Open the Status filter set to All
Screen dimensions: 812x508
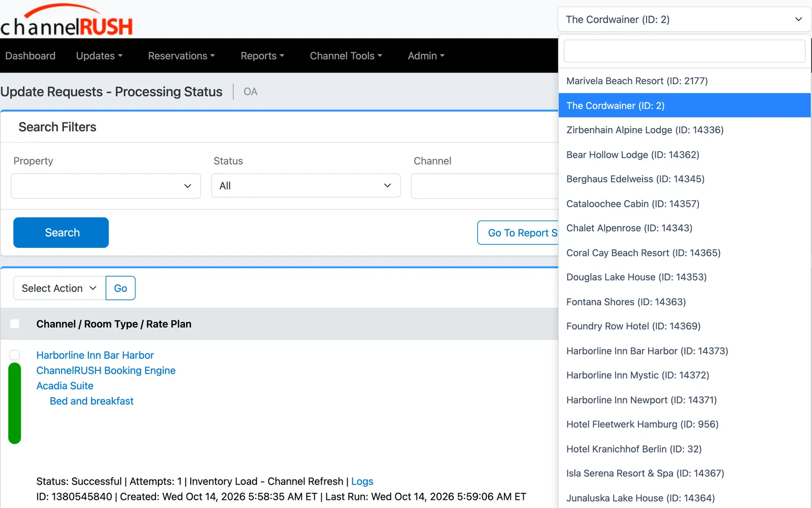pos(306,186)
